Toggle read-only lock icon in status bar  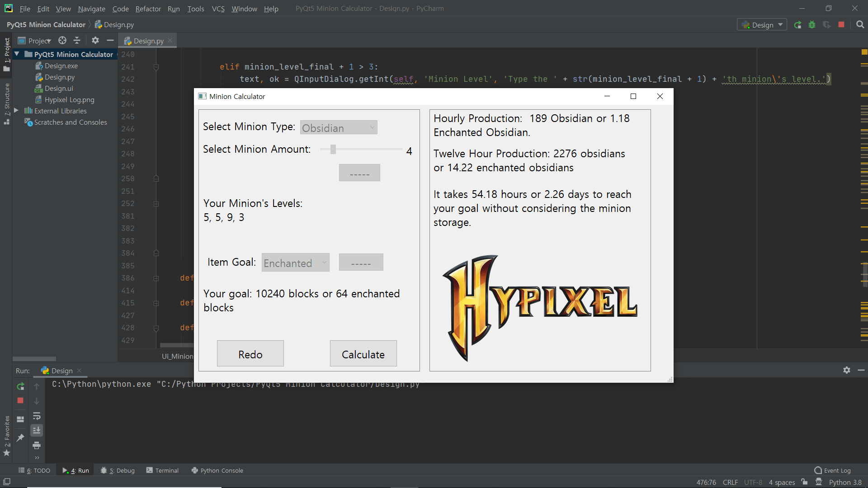click(x=804, y=482)
